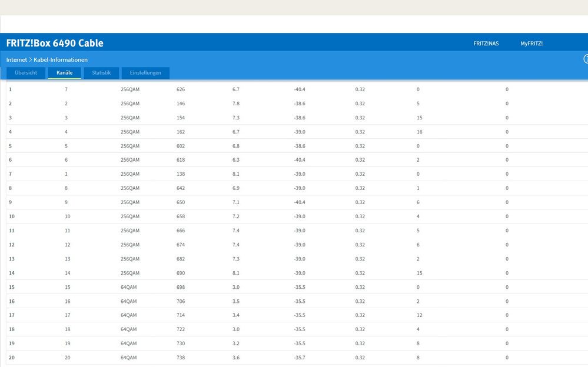Click error count 12 in row 17
588x367 pixels.
pos(419,315)
